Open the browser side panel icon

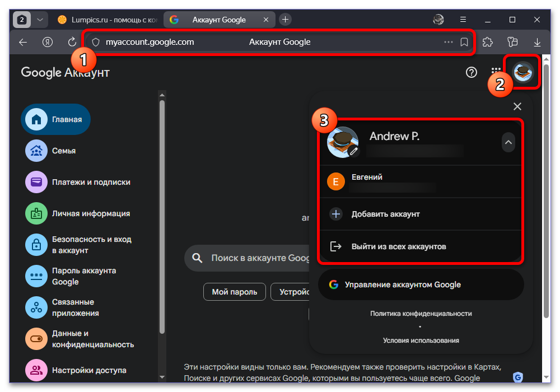click(512, 42)
